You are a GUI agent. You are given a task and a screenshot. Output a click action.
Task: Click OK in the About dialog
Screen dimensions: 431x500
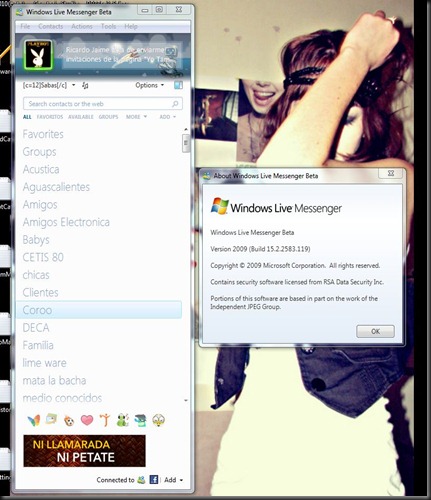375,331
